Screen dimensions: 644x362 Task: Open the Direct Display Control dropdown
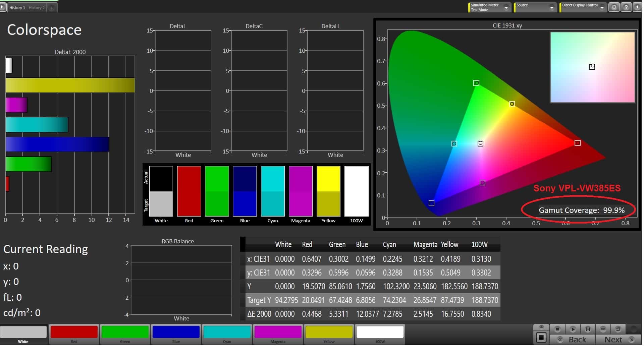pos(583,7)
